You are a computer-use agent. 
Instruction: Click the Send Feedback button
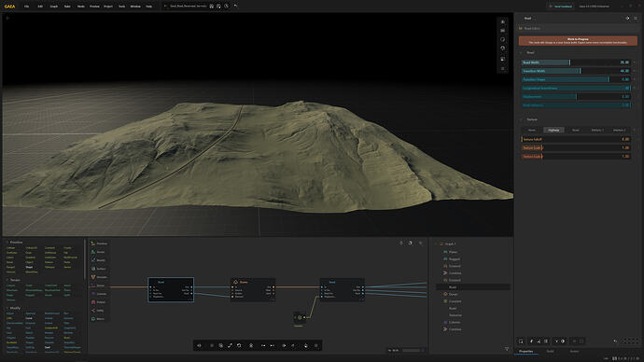(x=561, y=7)
